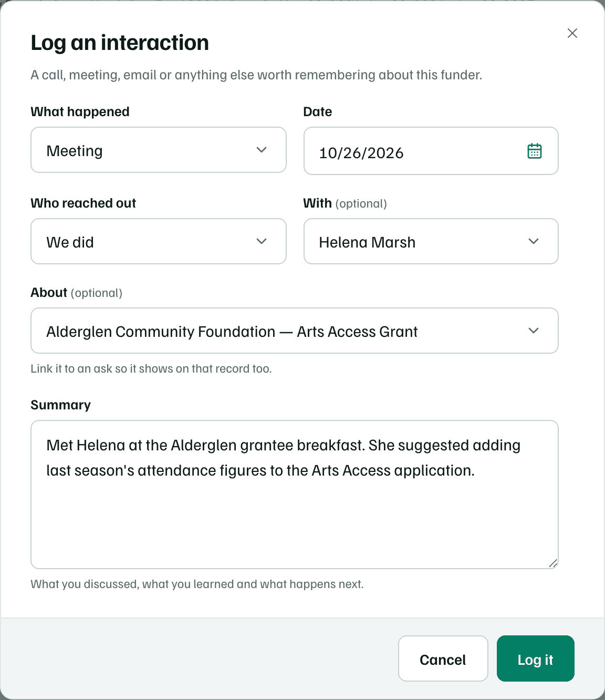The image size is (605, 700).
Task: Open the What happened dropdown
Action: click(x=159, y=150)
